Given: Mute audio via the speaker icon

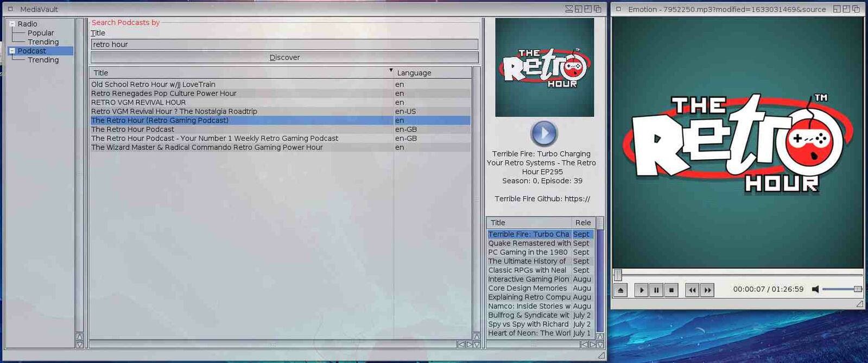Looking at the screenshot, I should pyautogui.click(x=815, y=290).
